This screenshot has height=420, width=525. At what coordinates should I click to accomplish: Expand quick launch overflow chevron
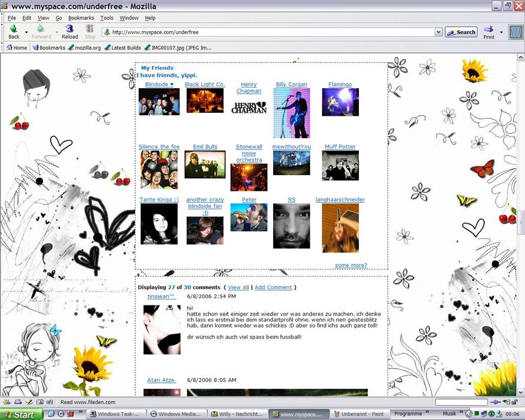click(80, 412)
